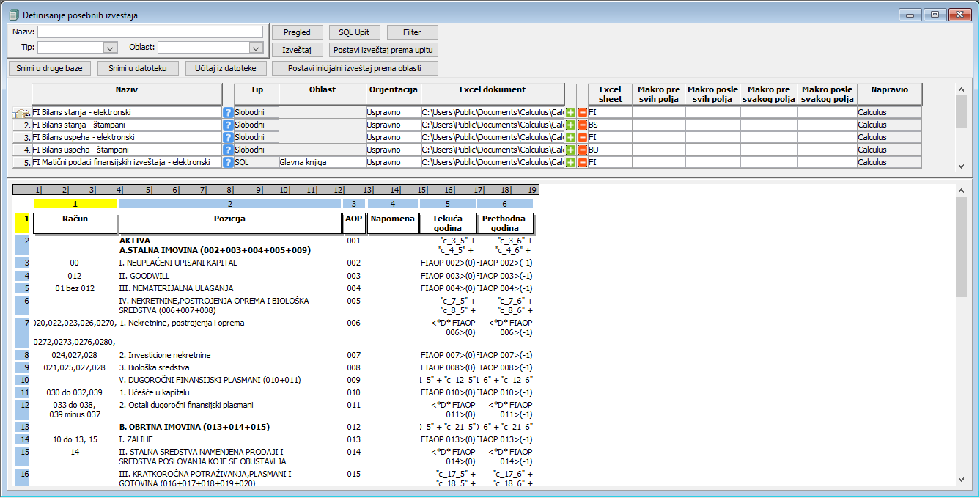This screenshot has width=980, height=498.
Task: Click into the Naziv text field
Action: [150, 32]
